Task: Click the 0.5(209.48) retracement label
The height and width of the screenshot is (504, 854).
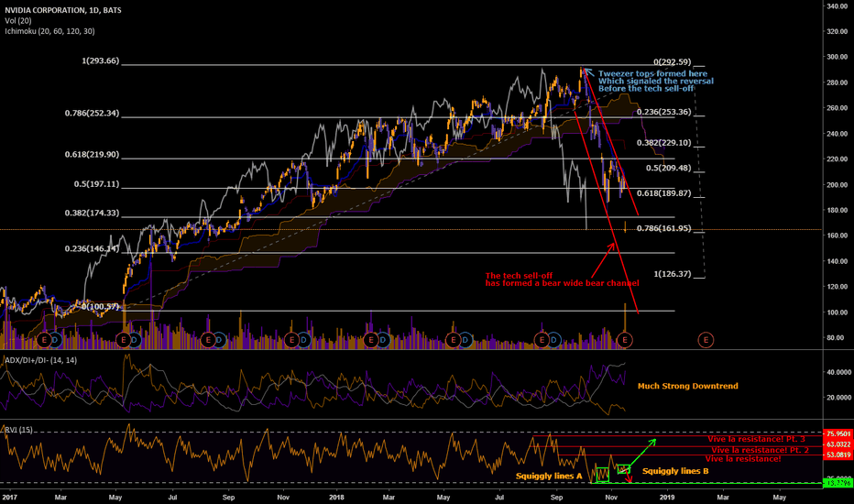Action: pyautogui.click(x=668, y=168)
